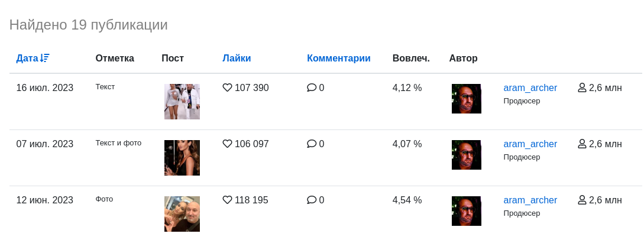Open aram_archer link in 16 июл. row
Screen dimensions: 644x240
click(x=530, y=88)
